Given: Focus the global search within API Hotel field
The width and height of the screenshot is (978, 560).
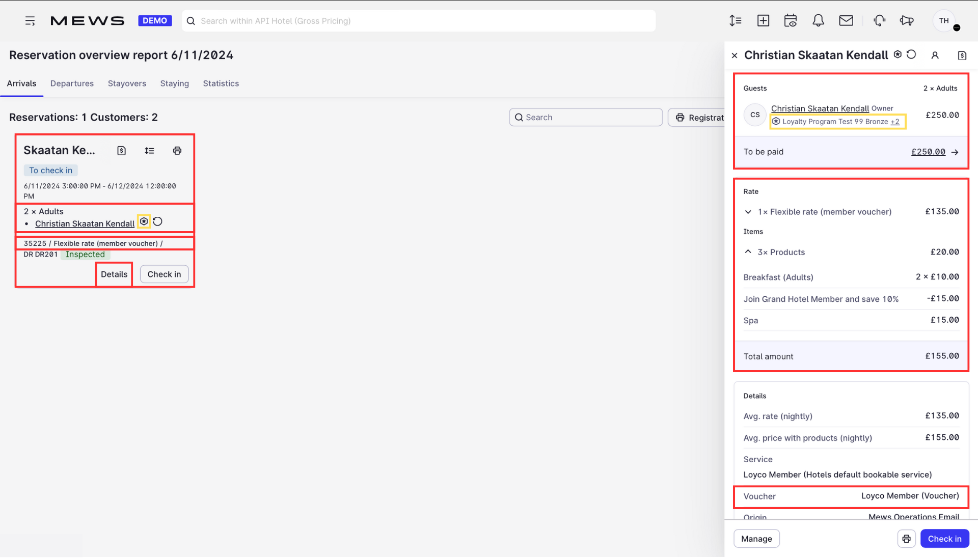Looking at the screenshot, I should coord(419,21).
